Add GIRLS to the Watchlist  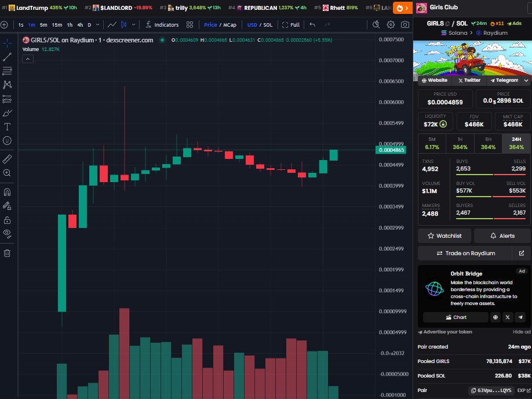pos(444,235)
